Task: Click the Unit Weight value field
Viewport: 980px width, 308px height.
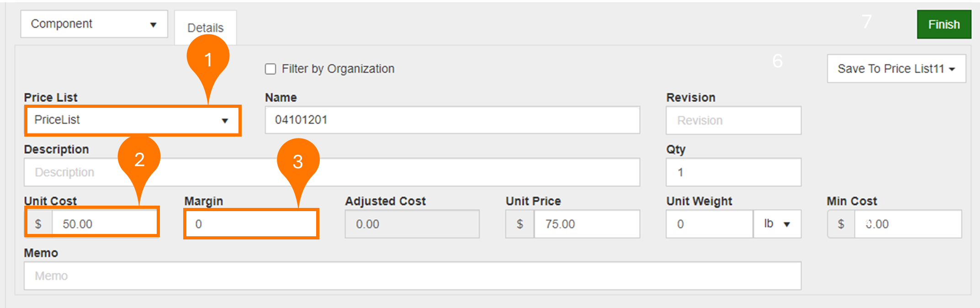Action: tap(709, 224)
